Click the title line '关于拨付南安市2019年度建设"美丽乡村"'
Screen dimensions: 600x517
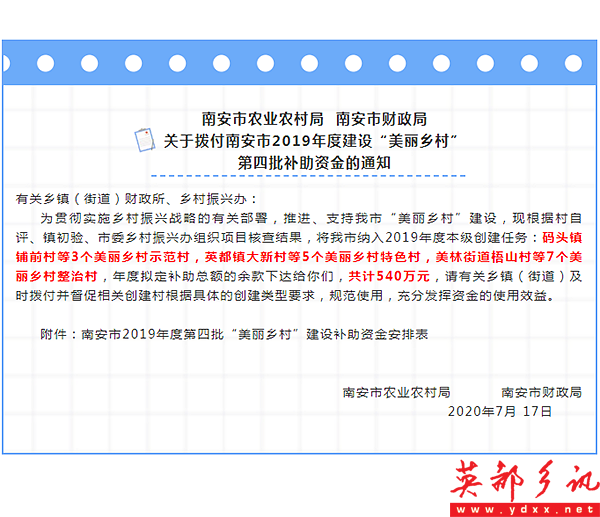click(310, 141)
